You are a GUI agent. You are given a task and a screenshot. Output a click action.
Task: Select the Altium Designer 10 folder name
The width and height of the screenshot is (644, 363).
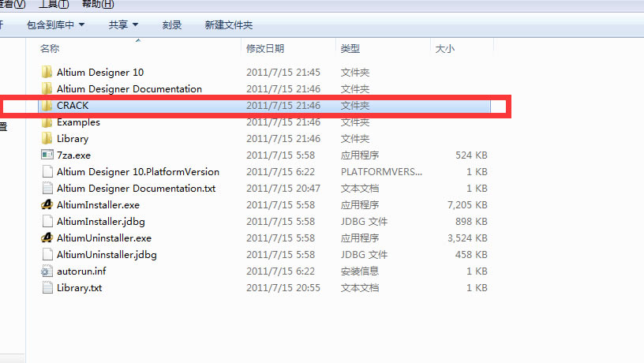point(100,73)
